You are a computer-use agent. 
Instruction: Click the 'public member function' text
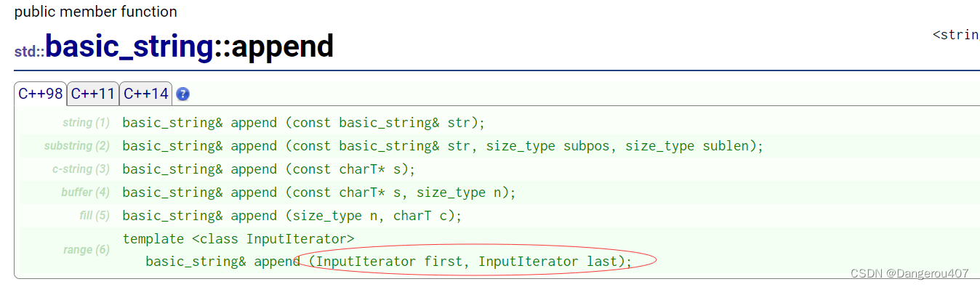95,12
